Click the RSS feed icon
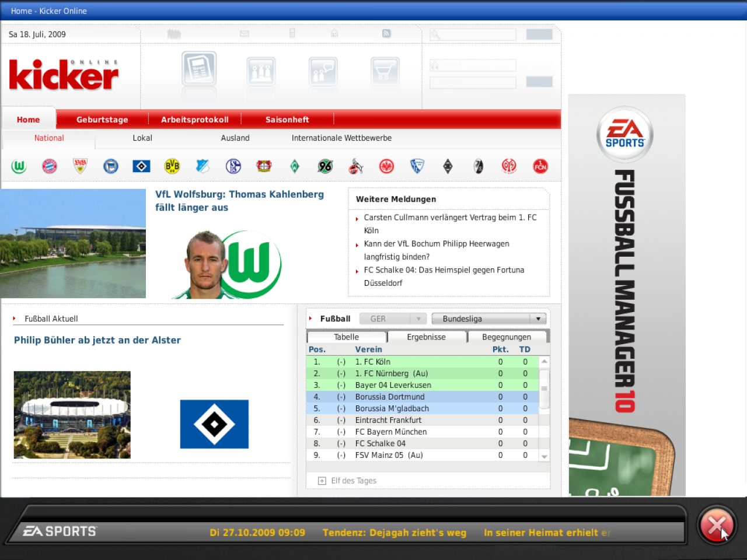 pyautogui.click(x=386, y=34)
